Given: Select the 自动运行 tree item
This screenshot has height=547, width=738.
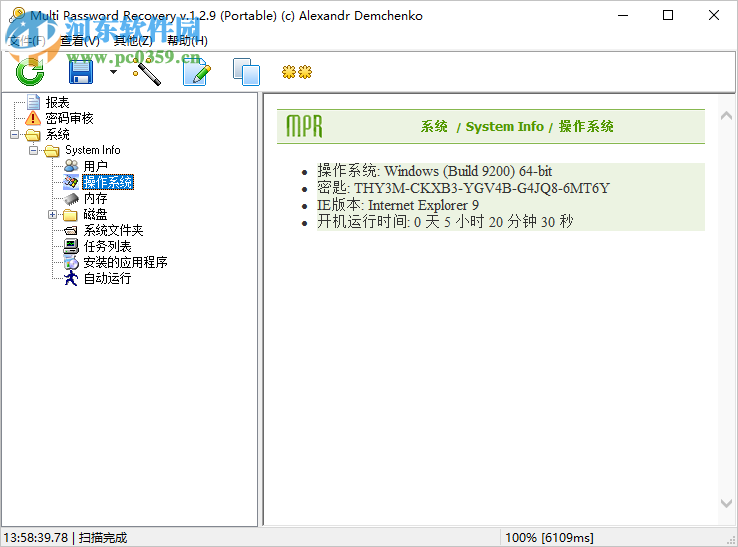Looking at the screenshot, I should (x=107, y=278).
